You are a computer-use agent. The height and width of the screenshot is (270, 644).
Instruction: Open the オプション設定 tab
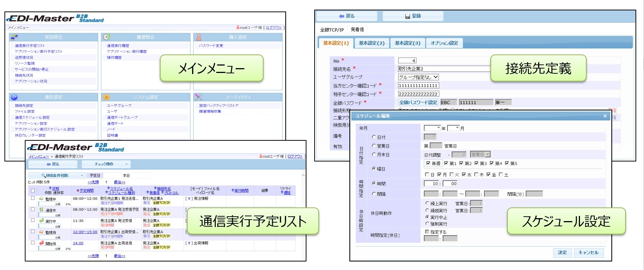coord(444,43)
